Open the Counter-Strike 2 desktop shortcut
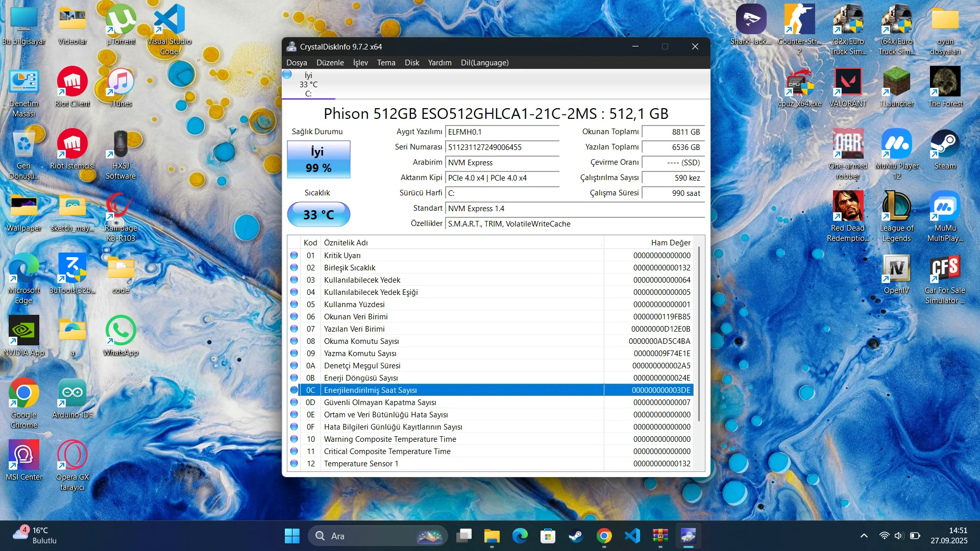The width and height of the screenshot is (980, 551). pos(799,30)
